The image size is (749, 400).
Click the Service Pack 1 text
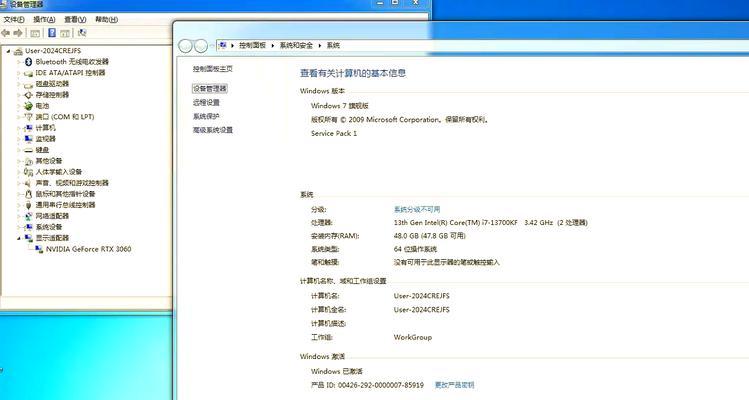334,133
